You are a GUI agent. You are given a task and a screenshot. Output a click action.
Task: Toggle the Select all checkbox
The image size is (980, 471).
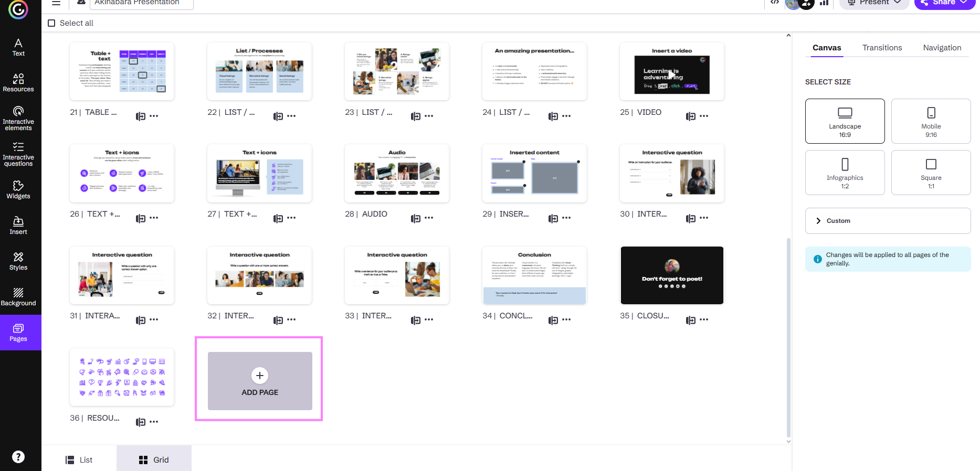(51, 23)
